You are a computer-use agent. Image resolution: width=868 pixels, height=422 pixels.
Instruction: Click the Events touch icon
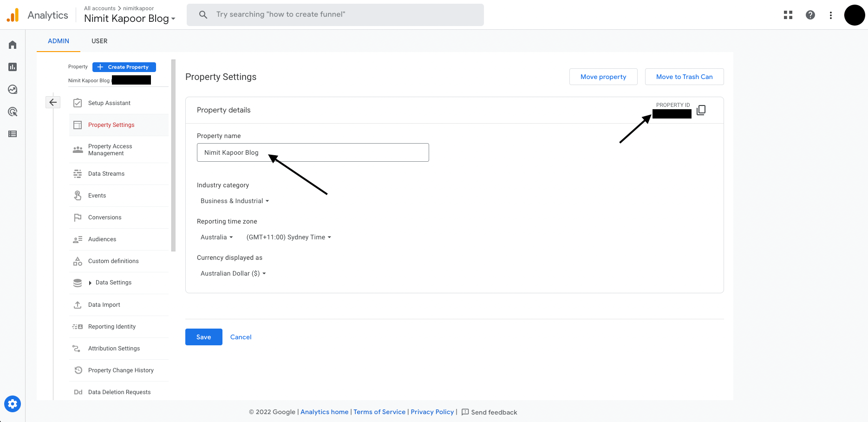click(78, 196)
